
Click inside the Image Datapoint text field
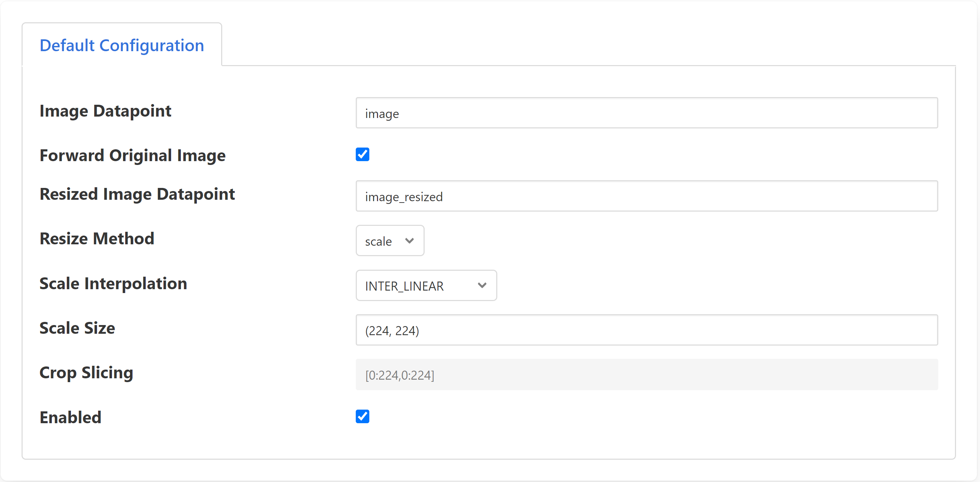[647, 113]
